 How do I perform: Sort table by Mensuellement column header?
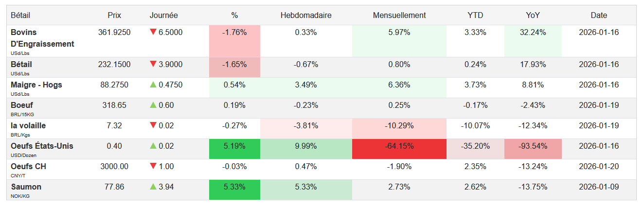click(399, 15)
